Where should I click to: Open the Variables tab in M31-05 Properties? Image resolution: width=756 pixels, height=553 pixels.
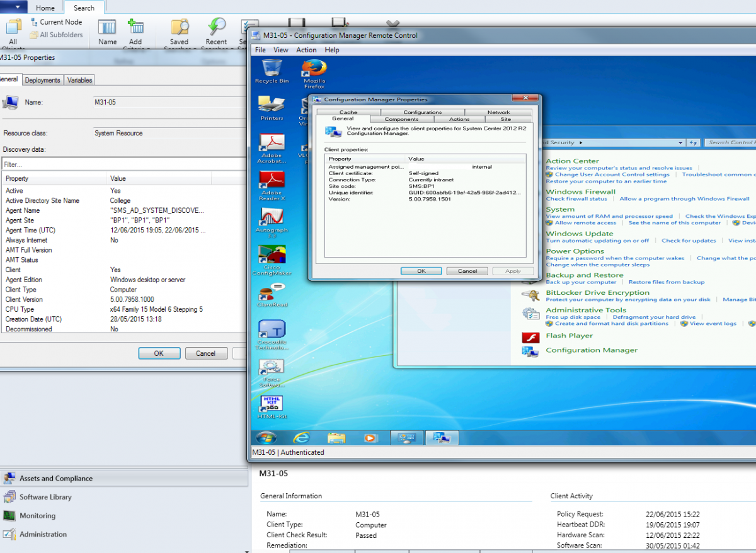(79, 80)
